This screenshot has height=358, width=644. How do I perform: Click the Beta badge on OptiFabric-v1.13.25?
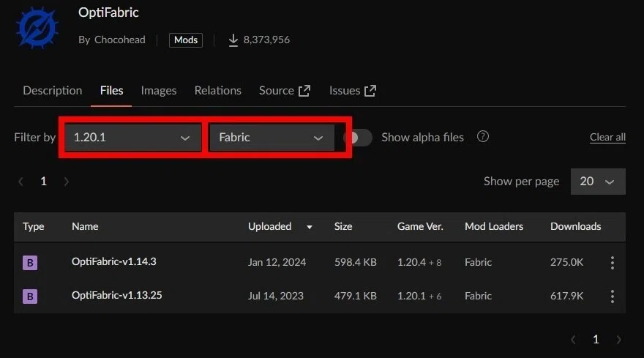point(30,297)
